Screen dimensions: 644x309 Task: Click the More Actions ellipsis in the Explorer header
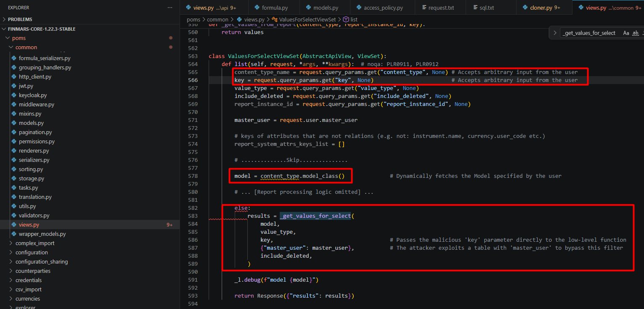pyautogui.click(x=170, y=8)
